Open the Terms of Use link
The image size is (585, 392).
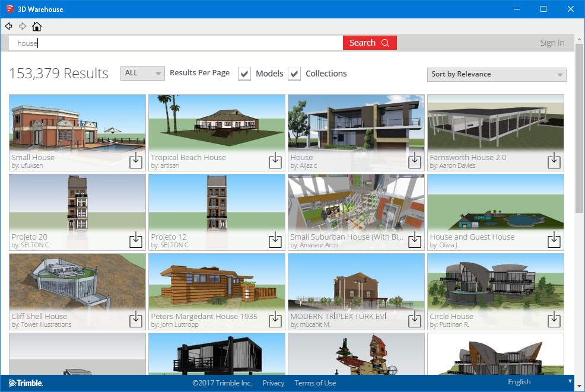315,383
